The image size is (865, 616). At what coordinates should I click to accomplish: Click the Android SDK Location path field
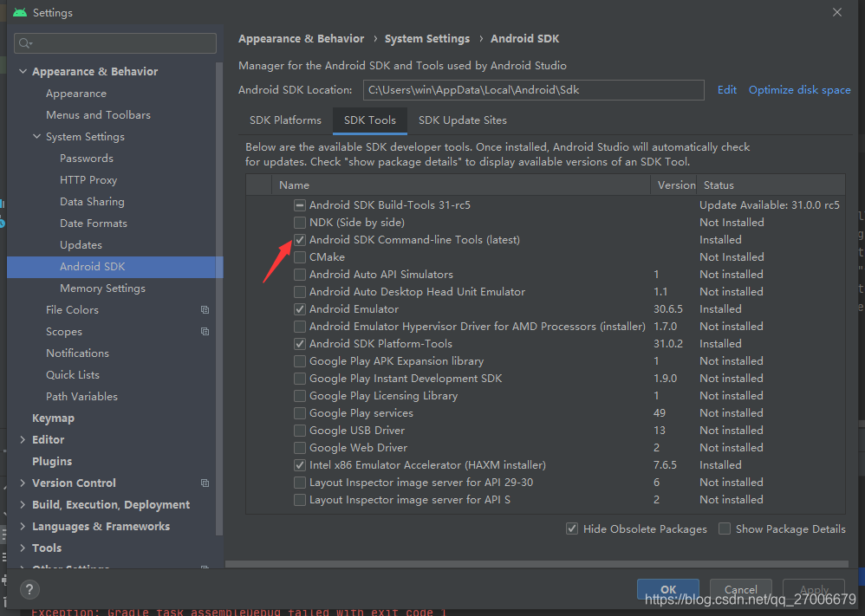tap(533, 90)
